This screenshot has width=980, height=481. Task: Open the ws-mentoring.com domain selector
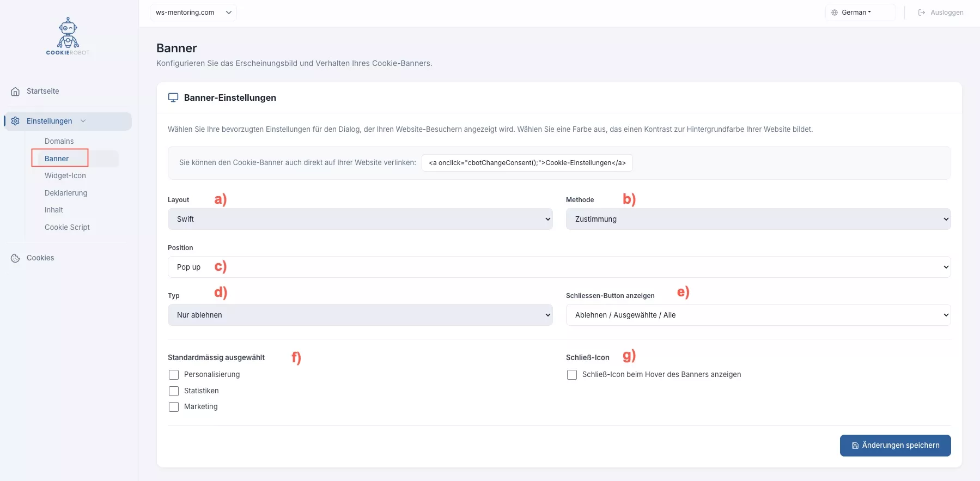click(193, 13)
